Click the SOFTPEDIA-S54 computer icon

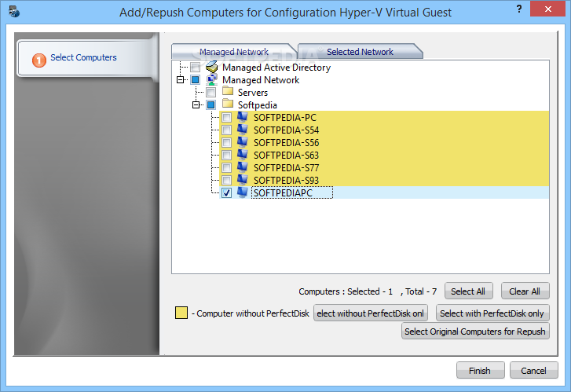[243, 130]
